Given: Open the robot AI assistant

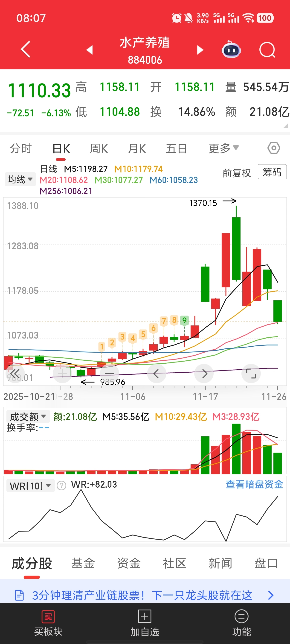Looking at the screenshot, I should pyautogui.click(x=231, y=49).
